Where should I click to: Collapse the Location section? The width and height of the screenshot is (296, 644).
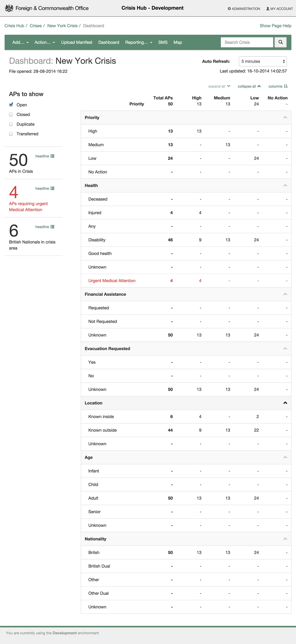(x=285, y=403)
